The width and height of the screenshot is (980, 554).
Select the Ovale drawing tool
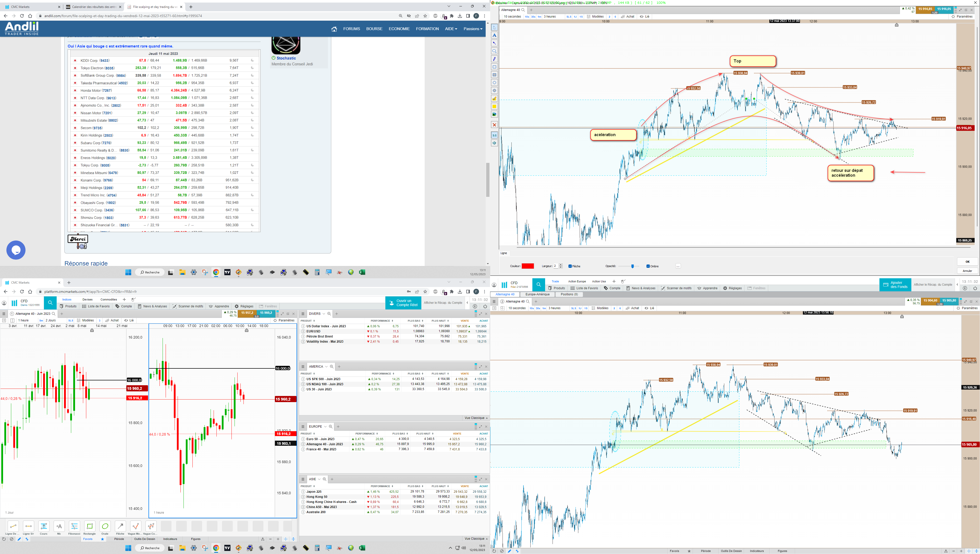[x=105, y=526]
